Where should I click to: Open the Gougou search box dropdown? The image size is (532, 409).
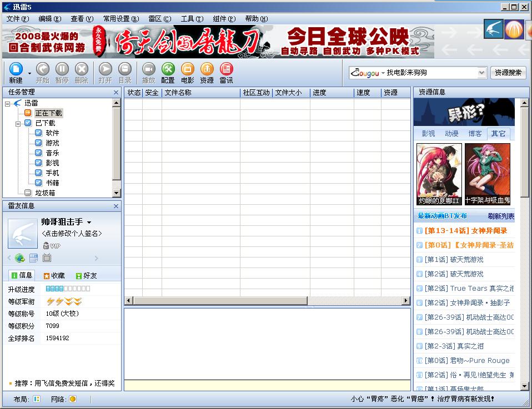481,73
